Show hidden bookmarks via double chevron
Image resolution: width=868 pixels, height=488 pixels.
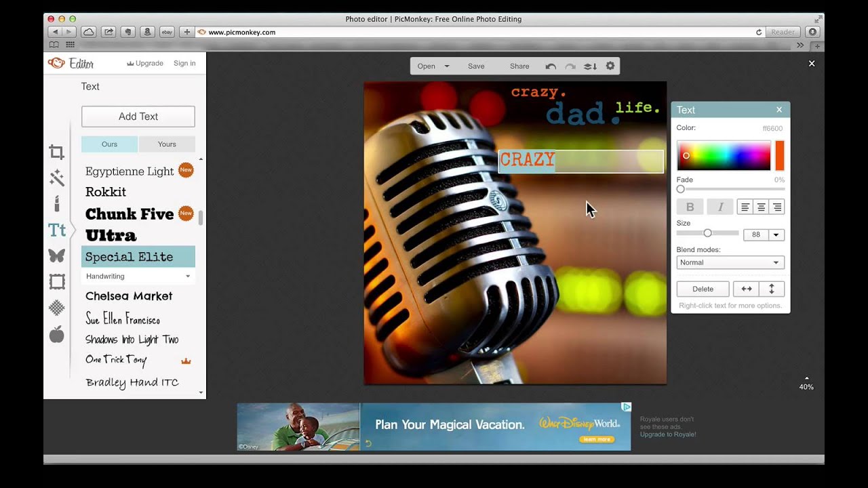pos(800,45)
